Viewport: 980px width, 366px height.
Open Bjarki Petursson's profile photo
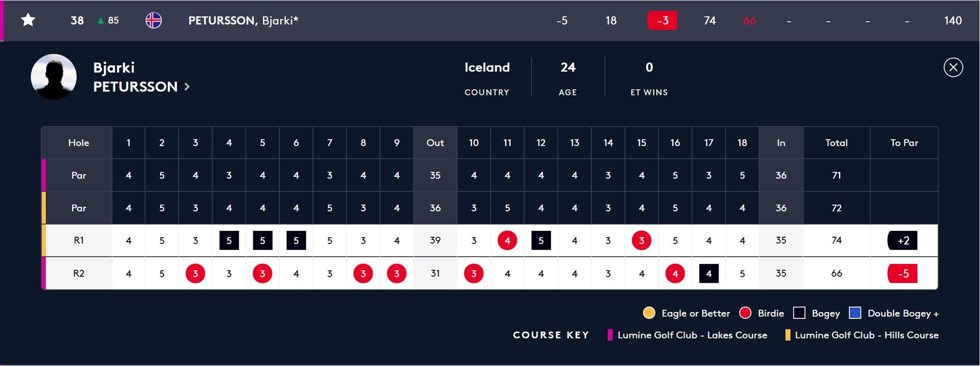(54, 77)
